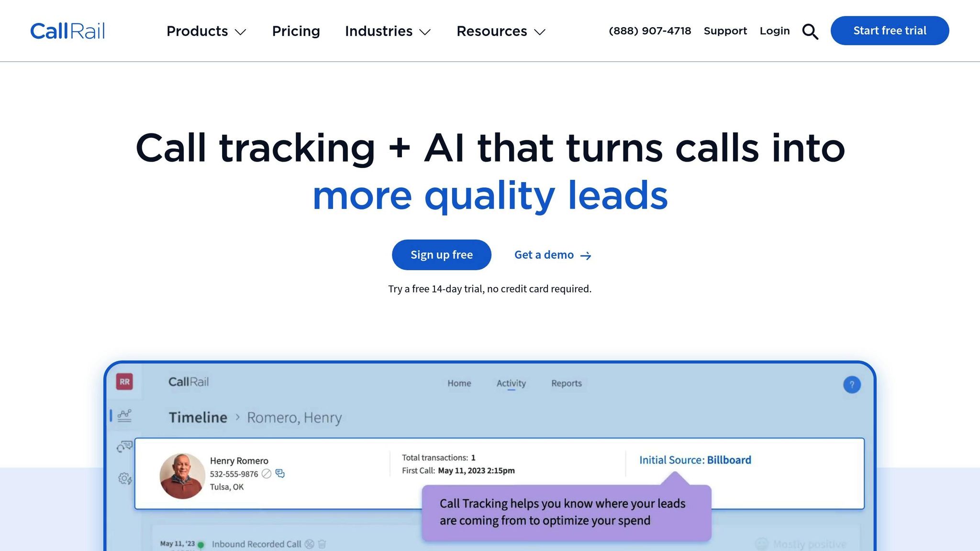Image resolution: width=980 pixels, height=551 pixels.
Task: Click the First Call May 11, 2023 2:15pm text
Action: [x=458, y=471]
